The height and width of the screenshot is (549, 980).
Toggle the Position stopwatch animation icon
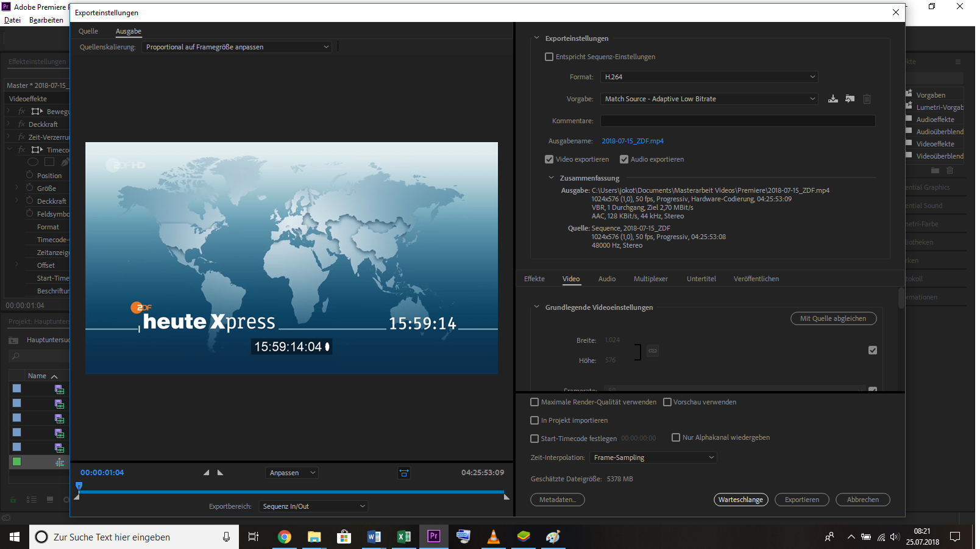tap(29, 175)
